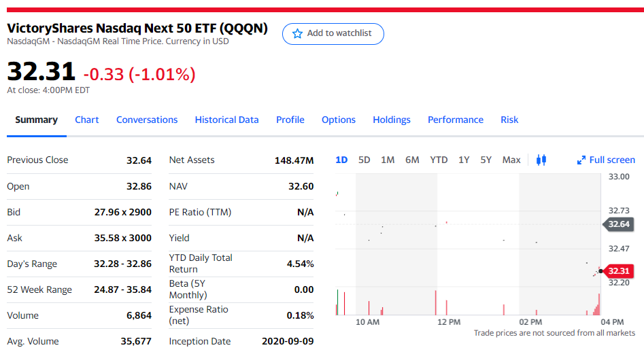The height and width of the screenshot is (354, 644).
Task: Click the VictoryShares Nasdaq Next 50 ETF heading
Action: pos(137,28)
